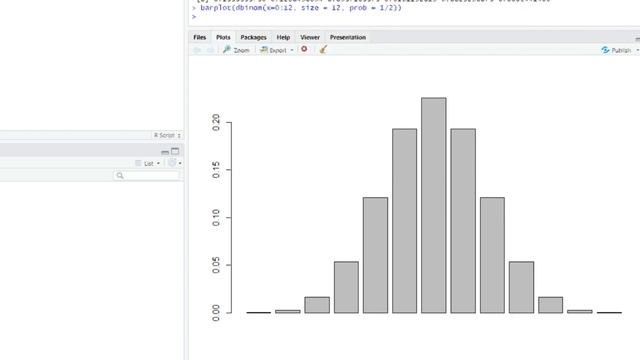Click the barplot command text in console

301,8
